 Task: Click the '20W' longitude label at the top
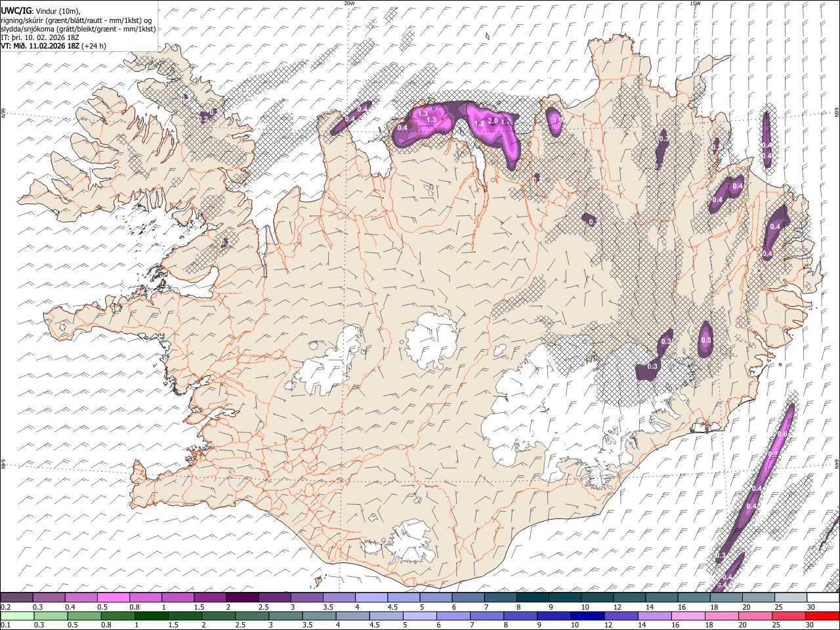click(349, 3)
